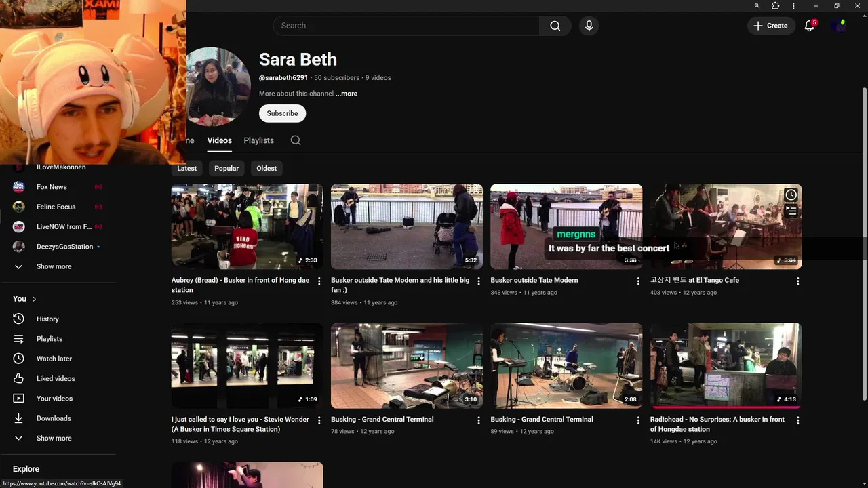This screenshot has width=868, height=488.
Task: Open browser three-dot menu
Action: point(793,6)
